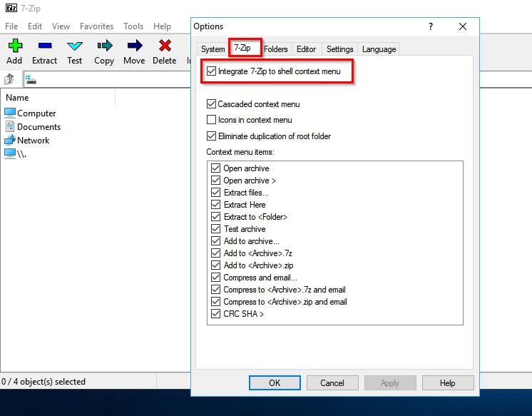Click the Name column header
Viewport: 532px width, 416px height.
[x=58, y=98]
